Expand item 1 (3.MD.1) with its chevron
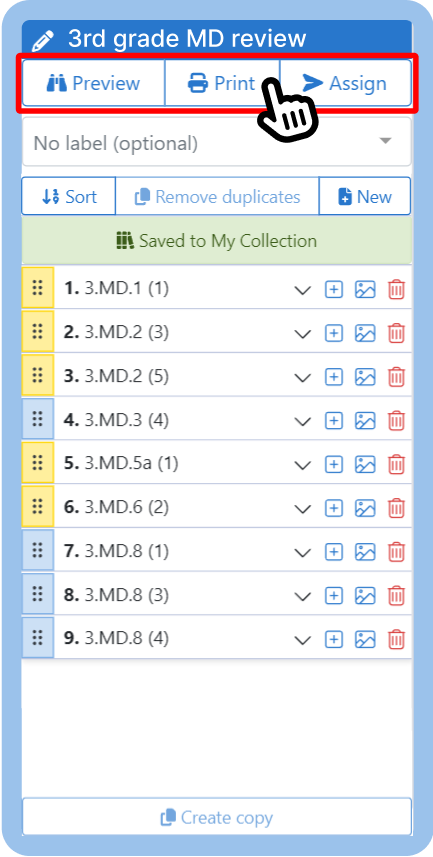 [x=302, y=290]
